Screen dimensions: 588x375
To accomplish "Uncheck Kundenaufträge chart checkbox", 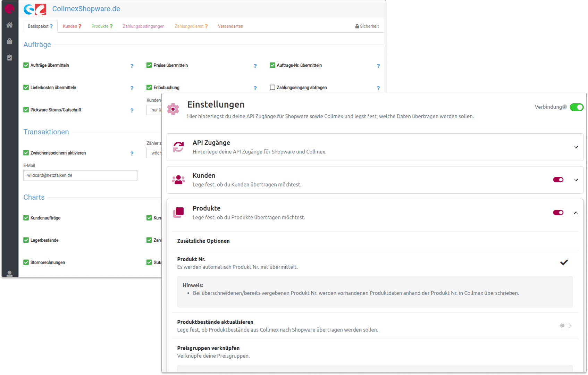I will pyautogui.click(x=26, y=218).
